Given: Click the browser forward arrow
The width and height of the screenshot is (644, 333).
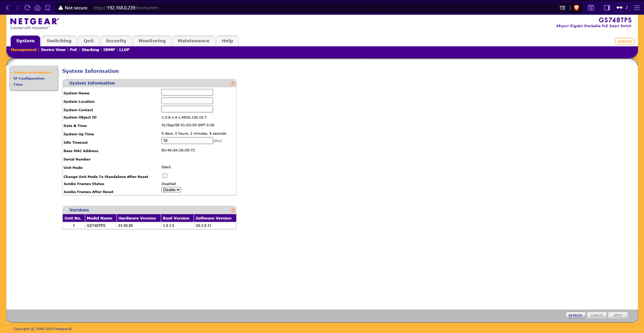Looking at the screenshot, I should (x=17, y=8).
